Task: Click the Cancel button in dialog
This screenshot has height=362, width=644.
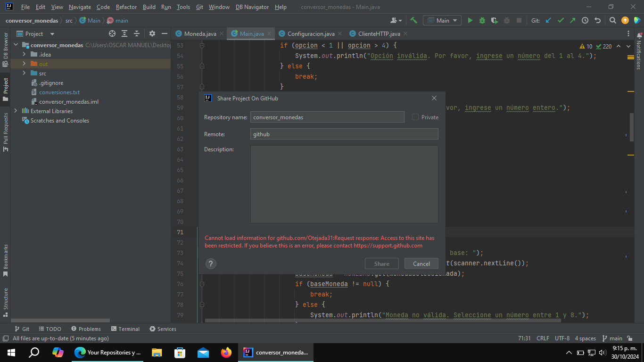Action: 421,263
